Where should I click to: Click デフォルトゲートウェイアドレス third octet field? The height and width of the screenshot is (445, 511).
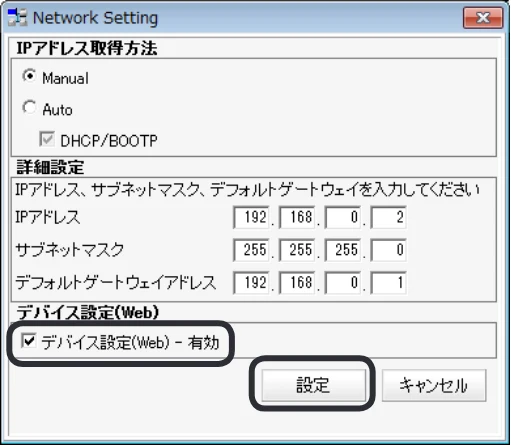pos(343,283)
